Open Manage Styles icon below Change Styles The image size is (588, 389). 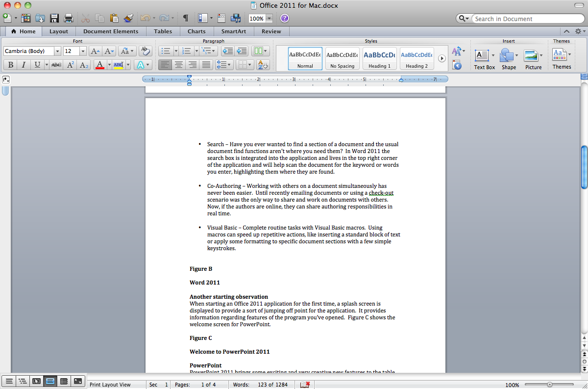(457, 65)
